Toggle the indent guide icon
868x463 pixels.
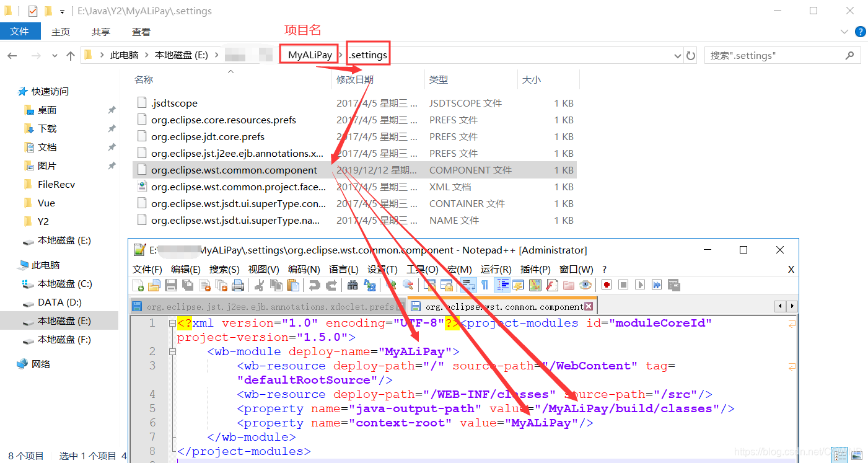click(502, 285)
